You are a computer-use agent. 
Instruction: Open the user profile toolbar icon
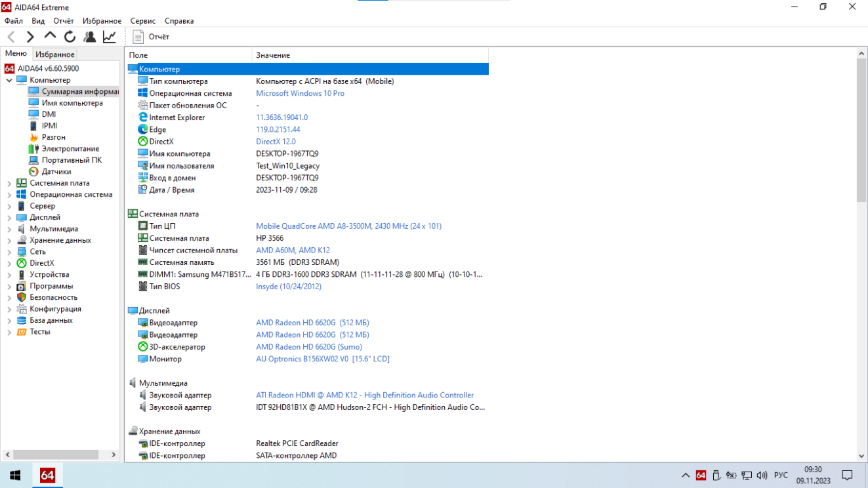point(90,37)
